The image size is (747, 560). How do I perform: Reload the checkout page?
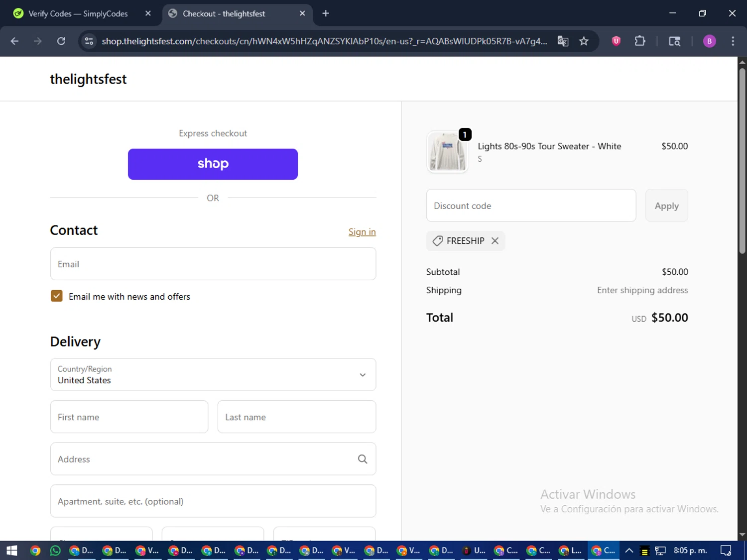tap(61, 41)
